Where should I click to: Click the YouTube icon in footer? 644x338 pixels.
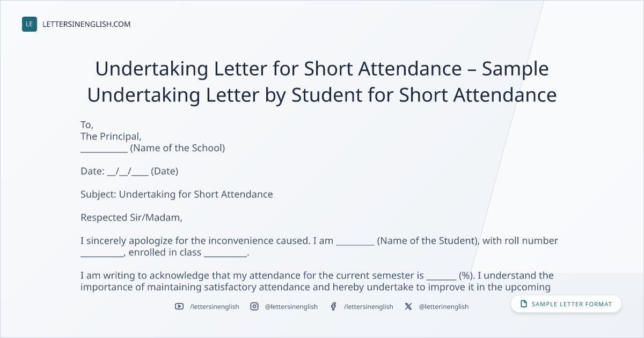click(x=179, y=306)
